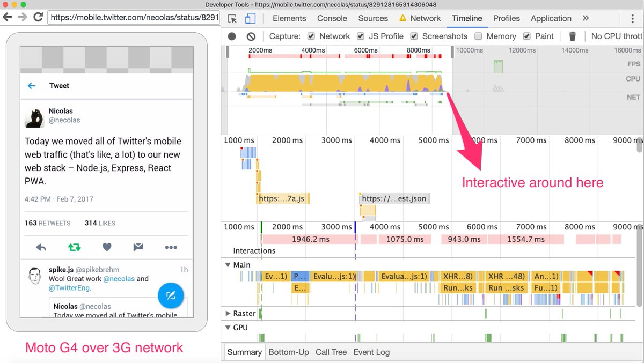
Task: Click Nicolas's profile avatar
Action: pos(34,117)
